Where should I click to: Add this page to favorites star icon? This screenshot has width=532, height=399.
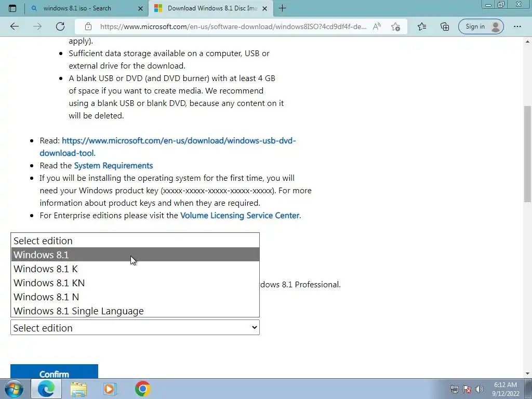click(395, 26)
